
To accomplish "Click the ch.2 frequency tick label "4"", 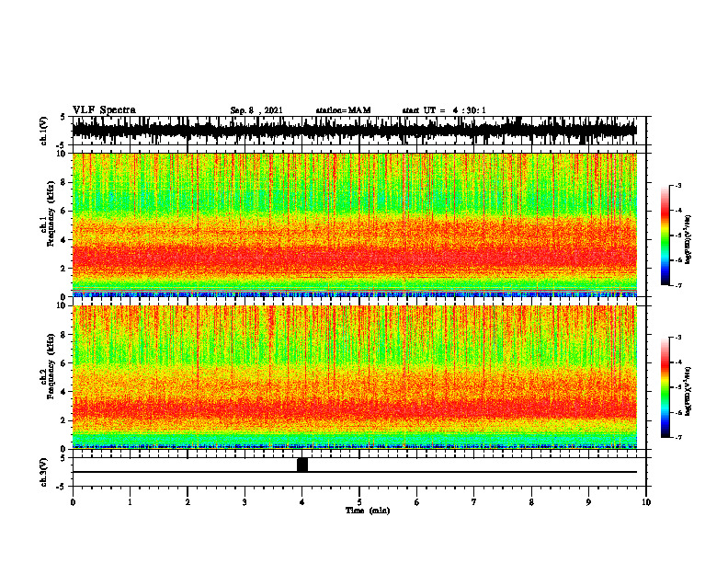I will click(x=64, y=392).
